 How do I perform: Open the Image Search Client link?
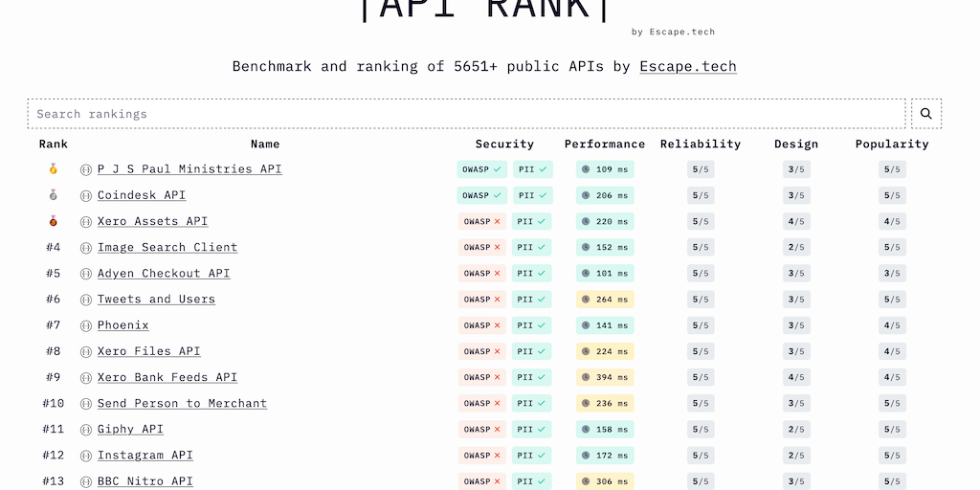point(167,248)
